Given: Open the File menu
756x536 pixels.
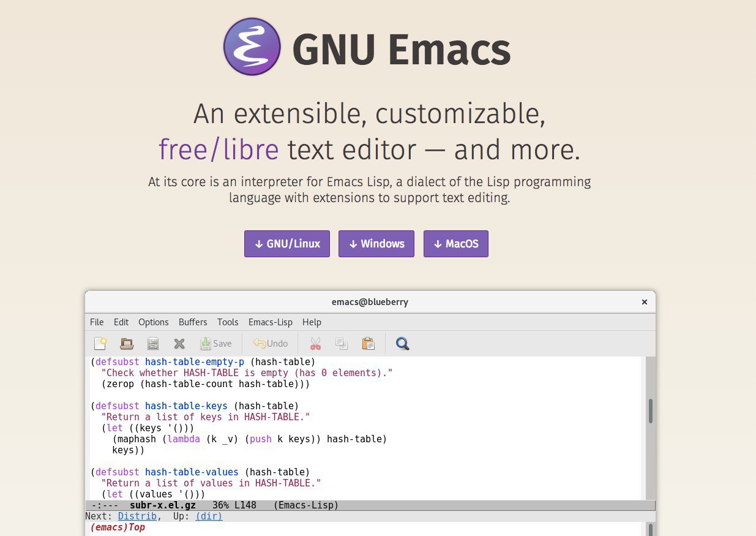Looking at the screenshot, I should pyautogui.click(x=97, y=322).
